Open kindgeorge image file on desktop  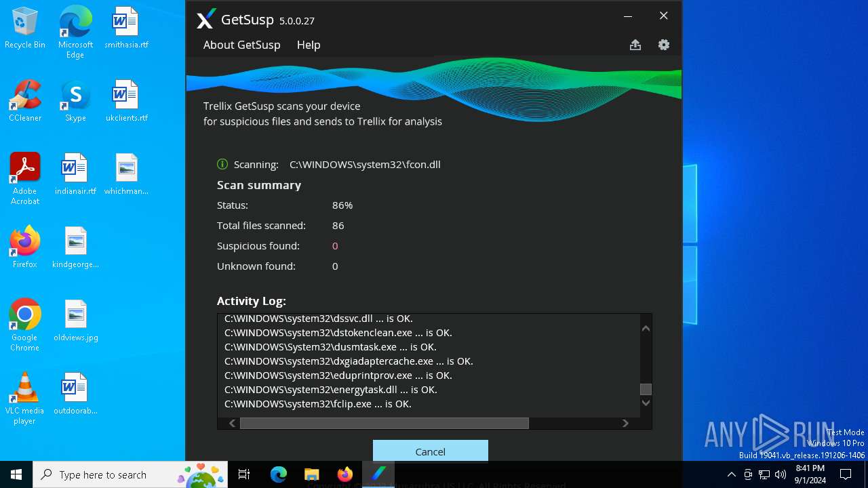pyautogui.click(x=75, y=247)
